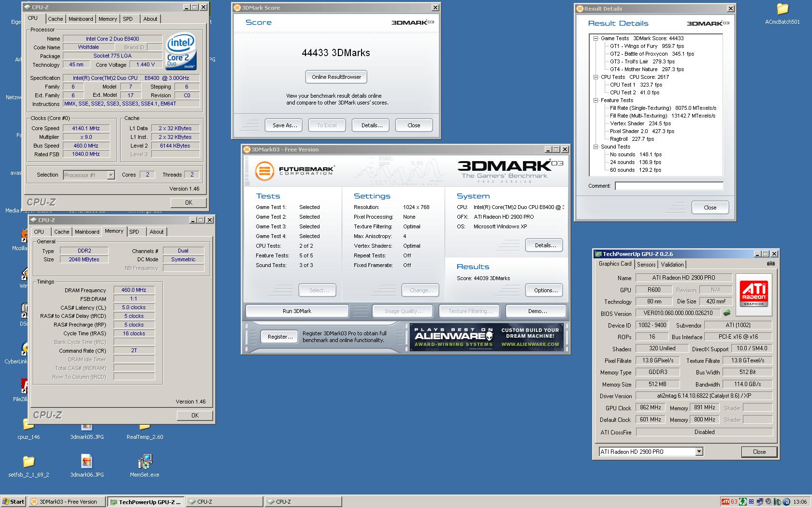Open the ATI tray icon in system tray
The height and width of the screenshot is (508, 812).
click(725, 502)
